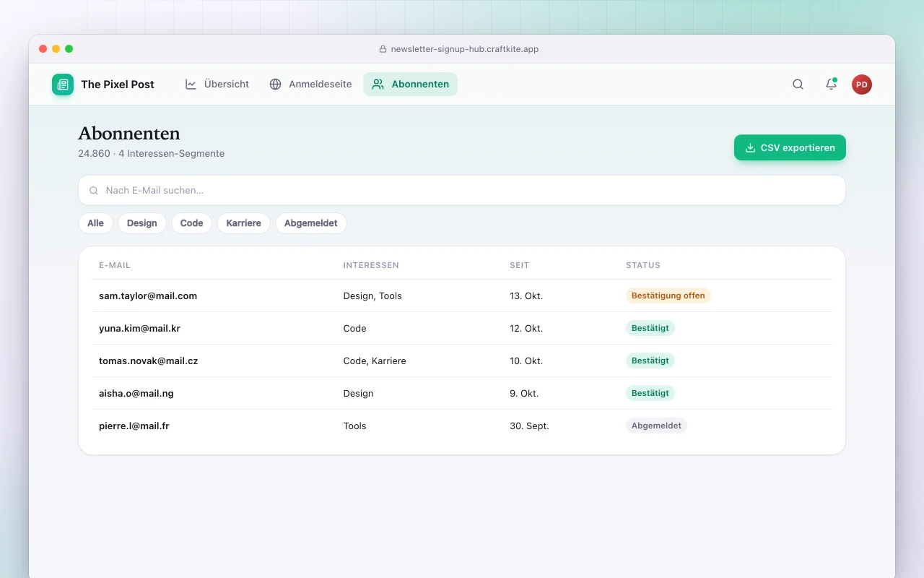This screenshot has height=578, width=924.
Task: Click the CSV exportieren button
Action: (x=790, y=147)
